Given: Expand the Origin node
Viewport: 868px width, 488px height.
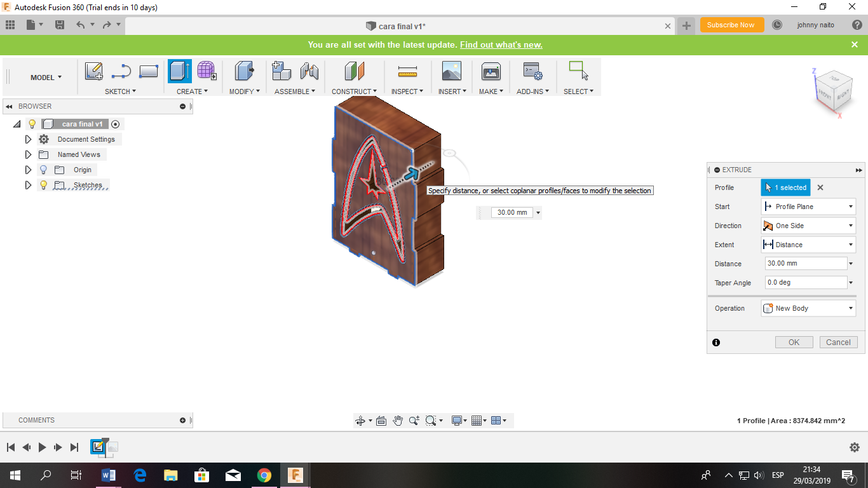Looking at the screenshot, I should [x=28, y=170].
